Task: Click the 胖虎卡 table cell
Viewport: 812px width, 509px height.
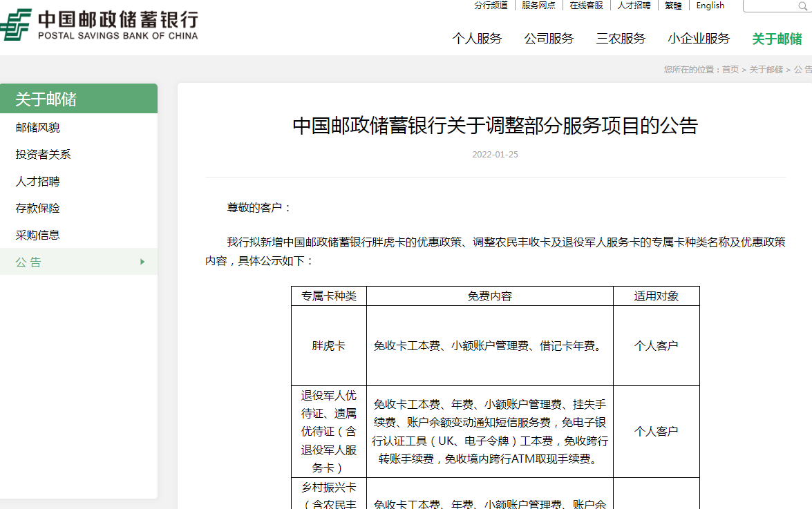Action: pyautogui.click(x=329, y=345)
